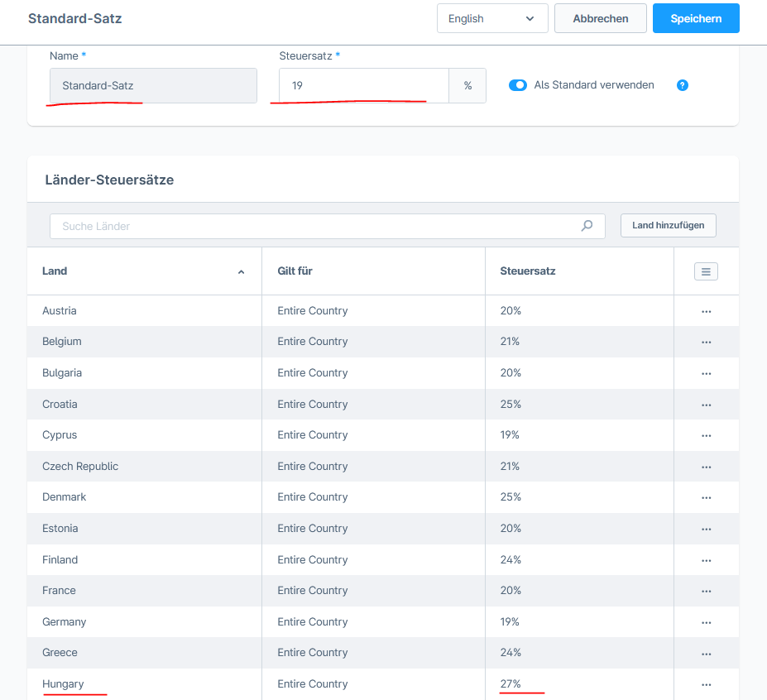Save with the Speichern button
The image size is (767, 700).
pos(696,18)
